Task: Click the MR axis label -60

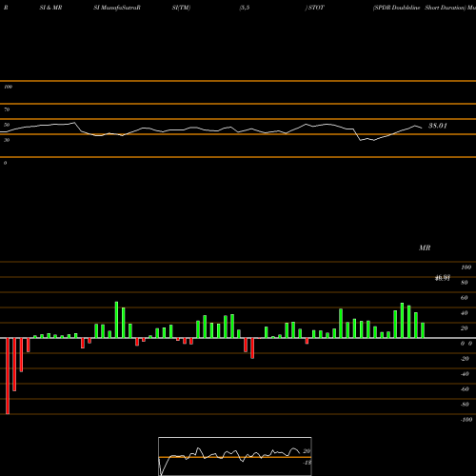Action: (465, 389)
